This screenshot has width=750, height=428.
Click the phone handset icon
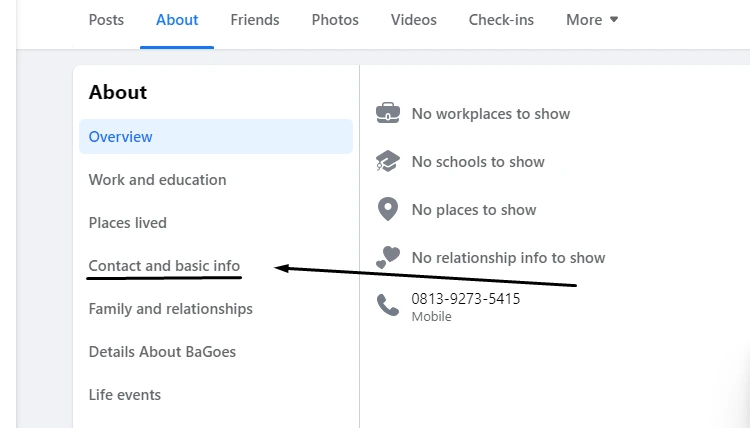pyautogui.click(x=388, y=305)
